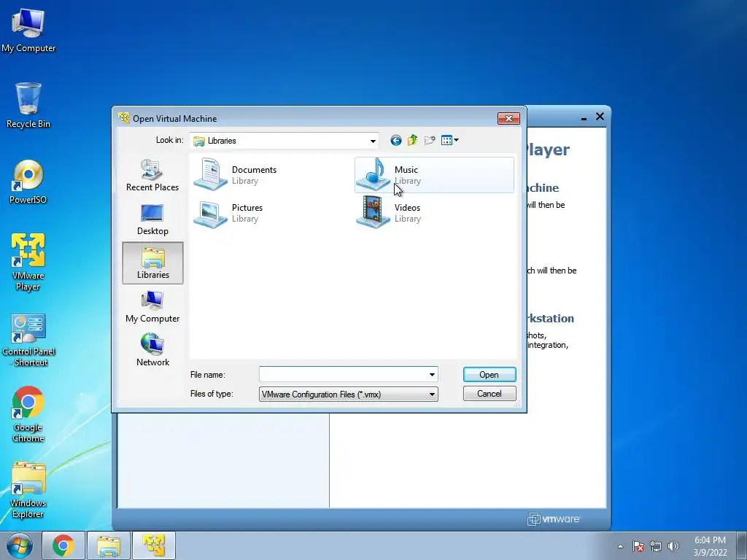Click the volume speaker tray icon
The image size is (747, 560).
coord(673,546)
